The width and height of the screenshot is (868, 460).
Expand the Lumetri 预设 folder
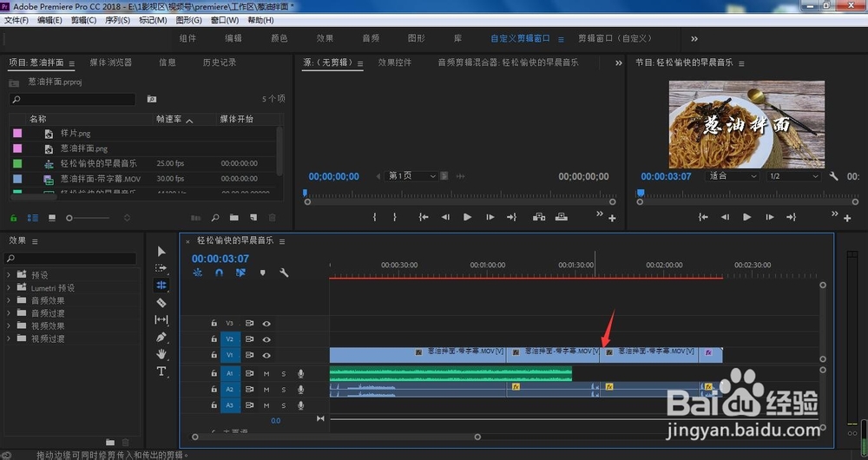(9, 287)
